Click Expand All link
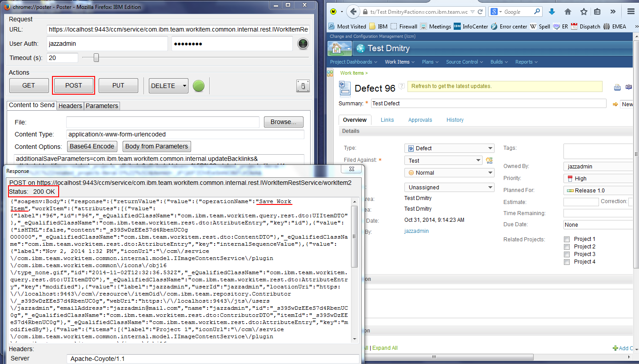639x364 pixels. pos(385,348)
